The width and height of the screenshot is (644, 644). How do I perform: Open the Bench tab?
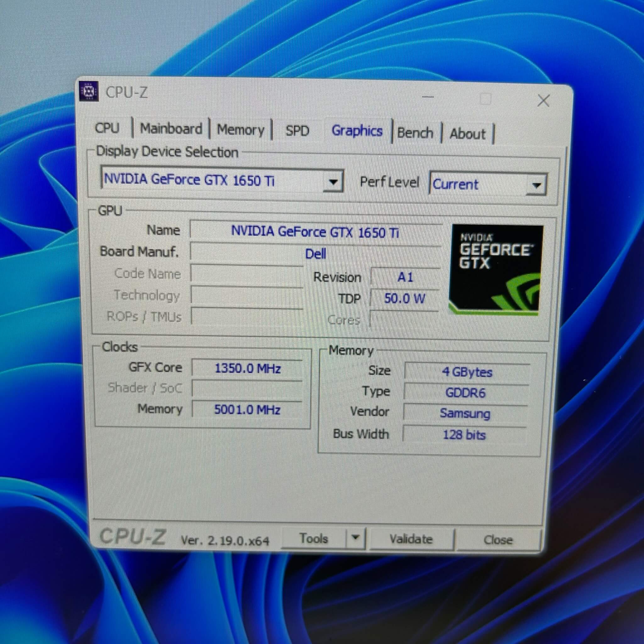coord(415,133)
